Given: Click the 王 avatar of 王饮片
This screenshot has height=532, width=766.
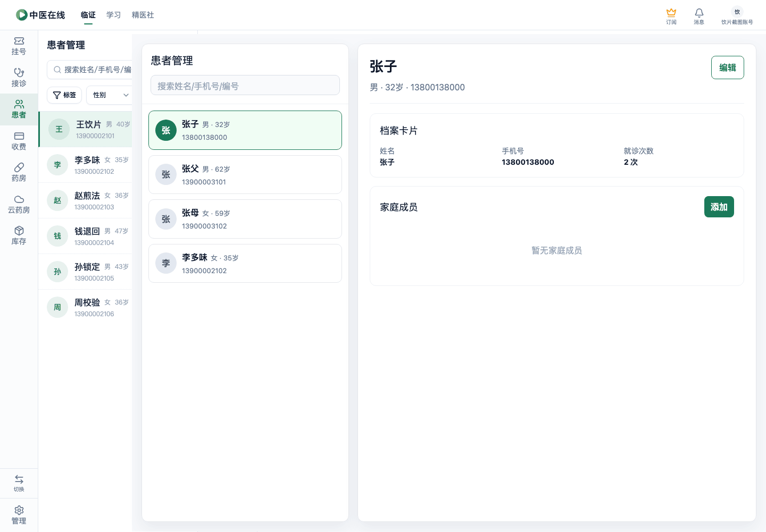Looking at the screenshot, I should coord(59,129).
